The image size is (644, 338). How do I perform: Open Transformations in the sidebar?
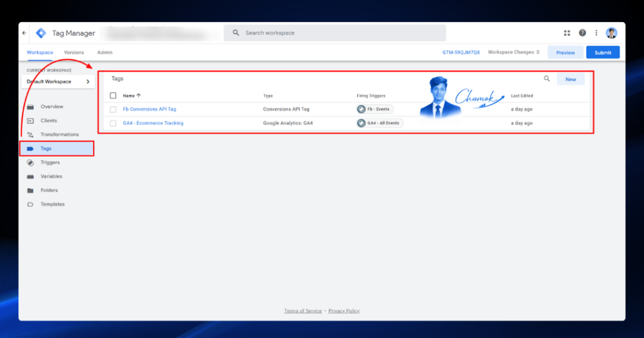coord(60,135)
